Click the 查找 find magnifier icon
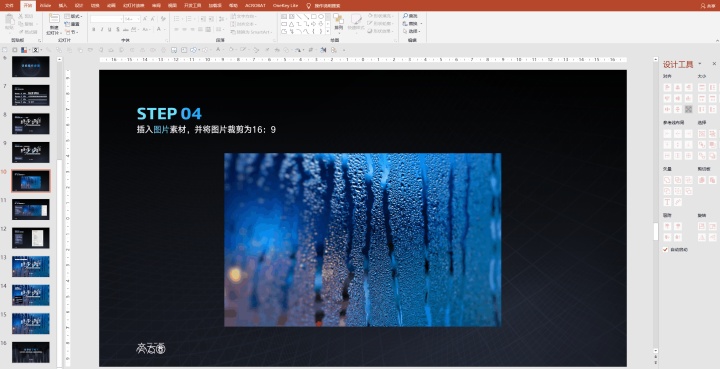 pos(405,16)
